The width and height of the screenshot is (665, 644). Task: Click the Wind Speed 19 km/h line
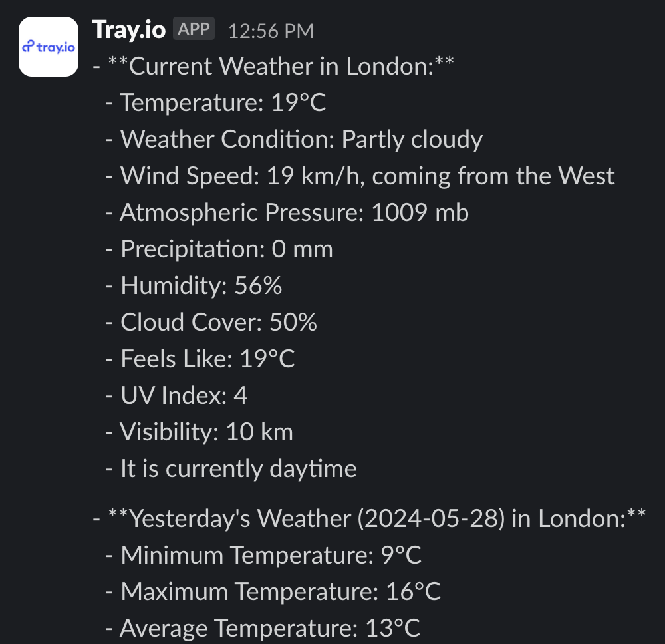(x=360, y=176)
